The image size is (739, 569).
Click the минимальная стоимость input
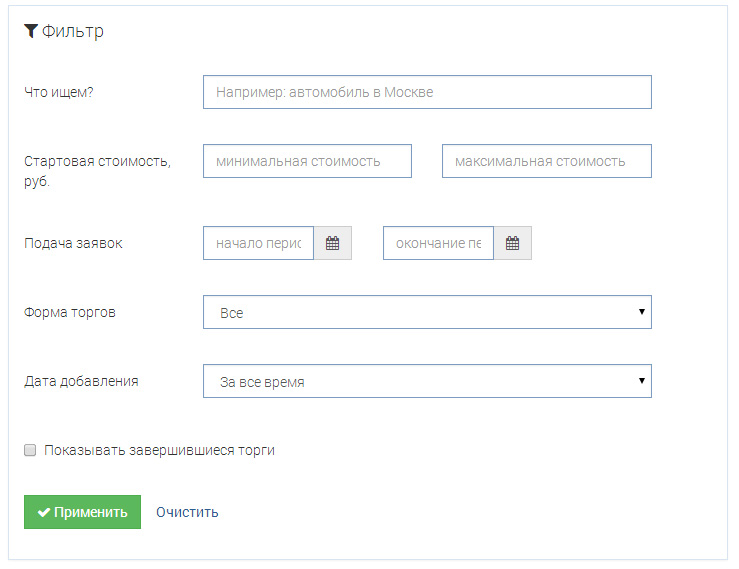(307, 161)
